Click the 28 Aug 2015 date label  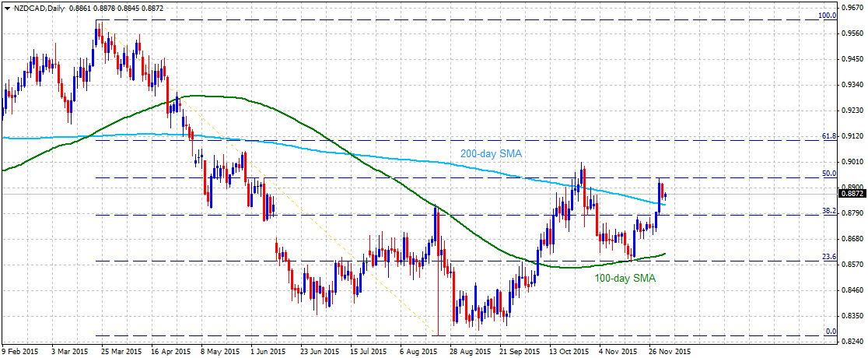470,351
